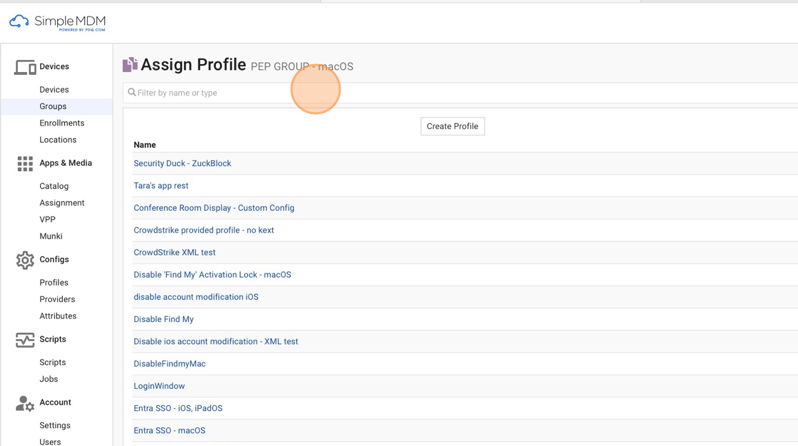
Task: Click the SimpleMDM cloud logo
Action: 19,21
